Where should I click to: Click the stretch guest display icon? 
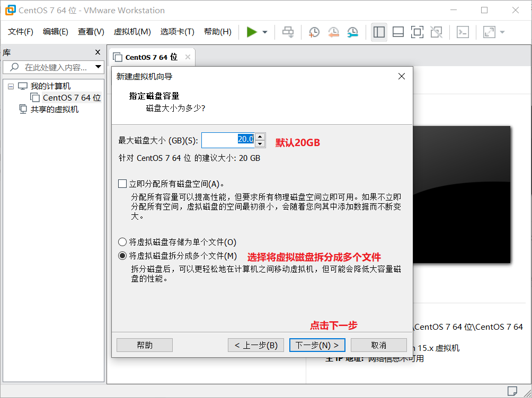(x=489, y=32)
